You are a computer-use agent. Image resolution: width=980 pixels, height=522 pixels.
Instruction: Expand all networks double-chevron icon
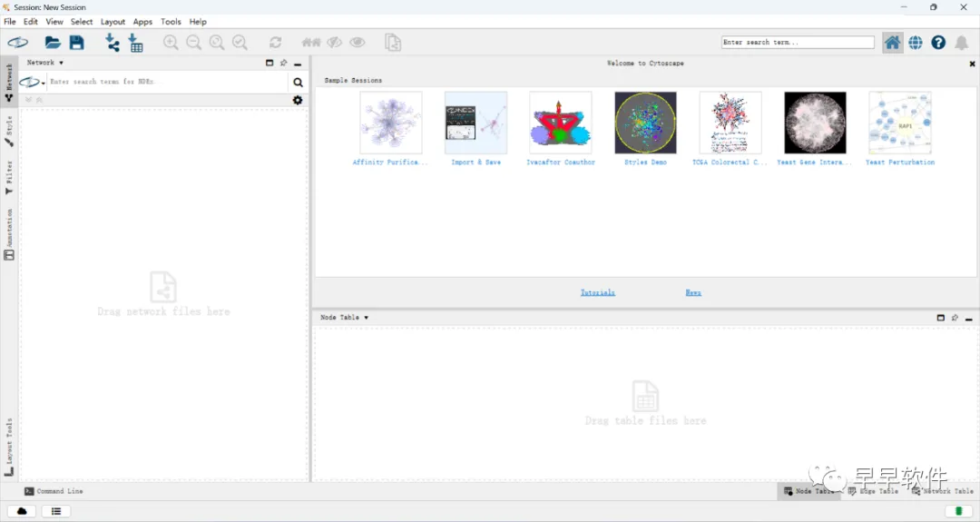(x=28, y=100)
